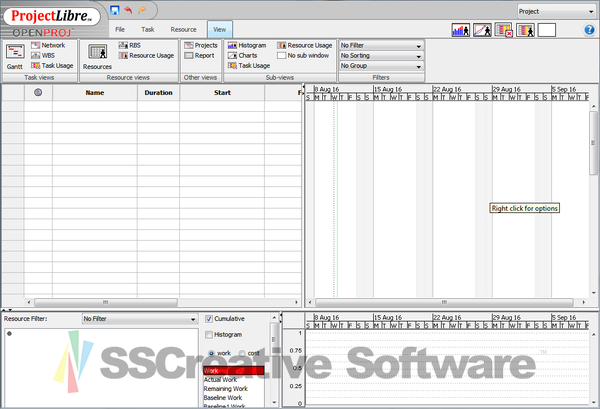Open Task Usage in Task views

(x=52, y=66)
